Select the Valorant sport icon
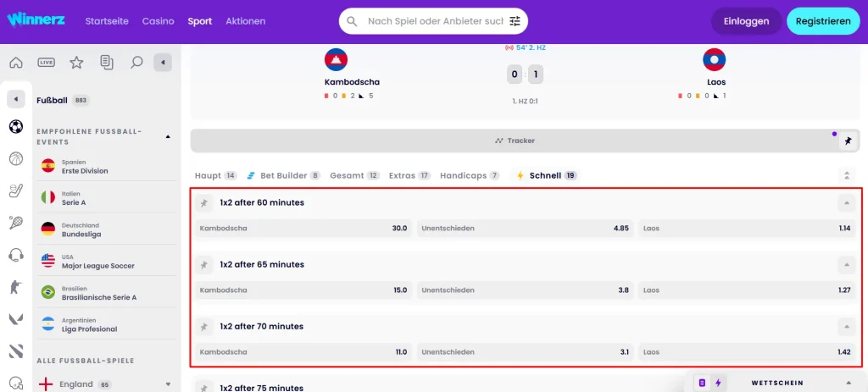The width and height of the screenshot is (868, 392). tap(16, 319)
